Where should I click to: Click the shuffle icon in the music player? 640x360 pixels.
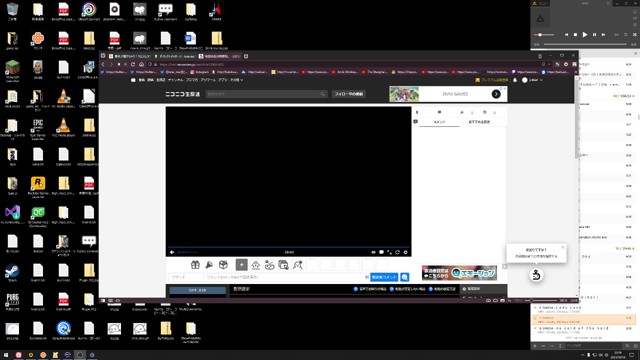(635, 35)
